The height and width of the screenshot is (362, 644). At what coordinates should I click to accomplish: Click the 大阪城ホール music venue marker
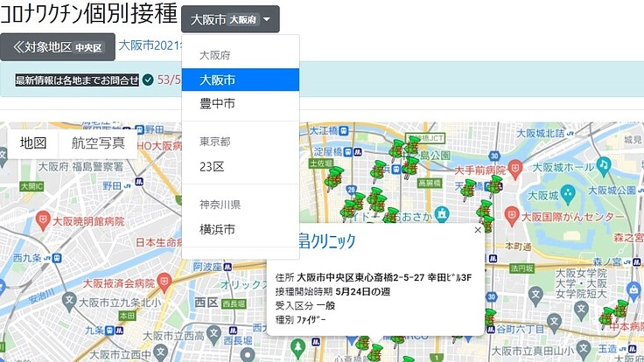pos(603,166)
